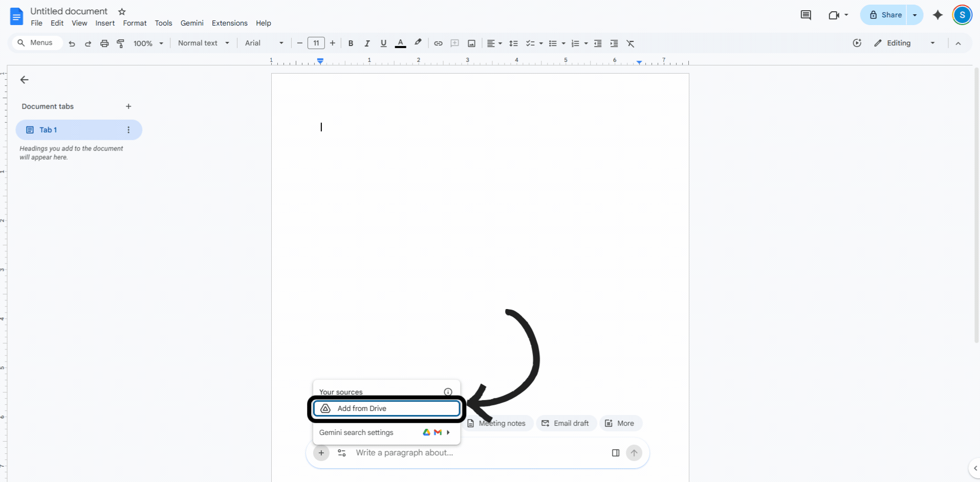Open the Insert menu
980x482 pixels.
pyautogui.click(x=105, y=23)
